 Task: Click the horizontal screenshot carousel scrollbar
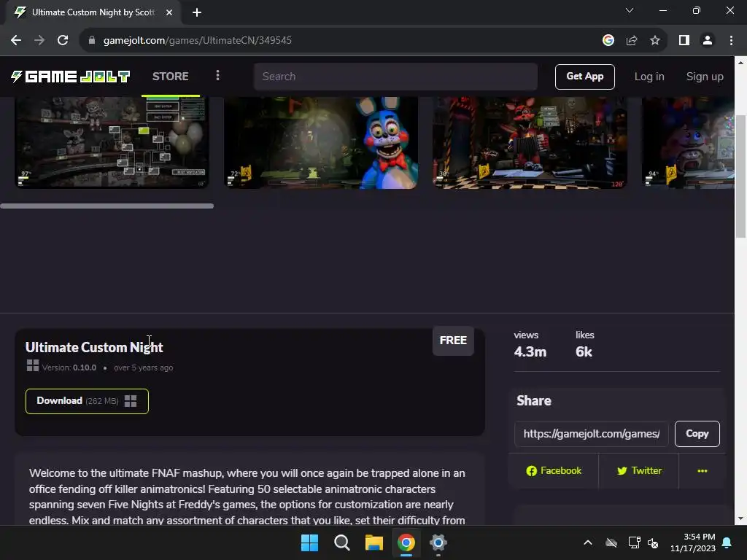click(107, 206)
